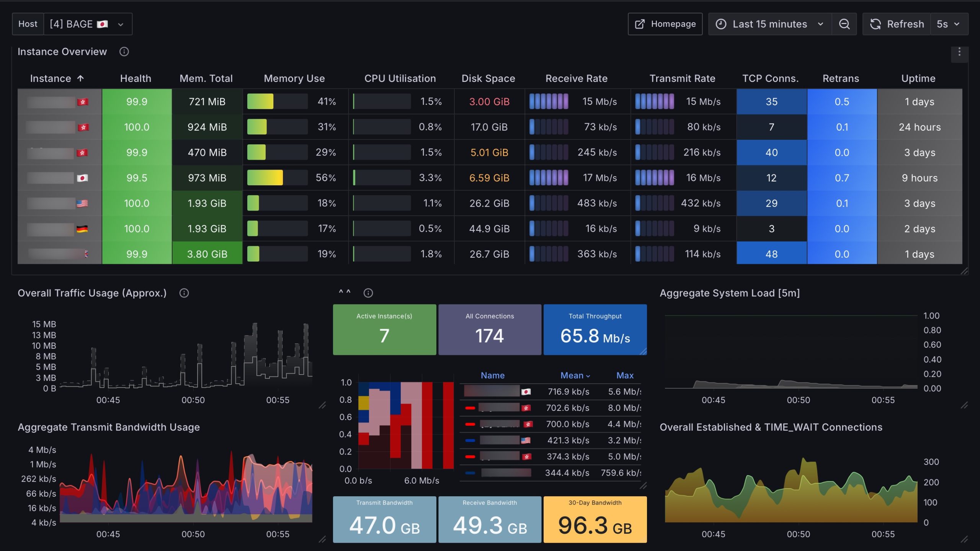This screenshot has width=980, height=551.
Task: Click the Retrans column header
Action: point(841,78)
